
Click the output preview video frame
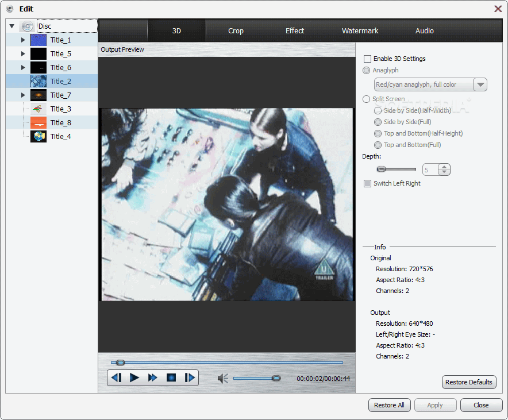tap(227, 205)
